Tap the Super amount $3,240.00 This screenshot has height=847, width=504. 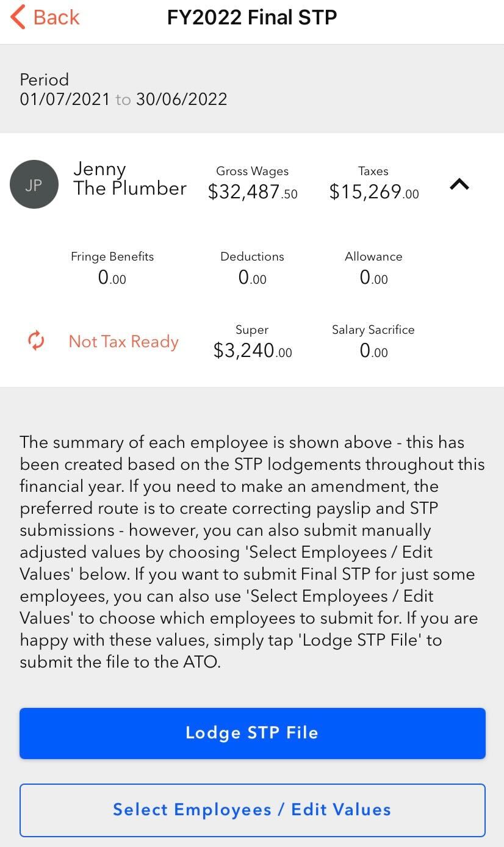[252, 350]
